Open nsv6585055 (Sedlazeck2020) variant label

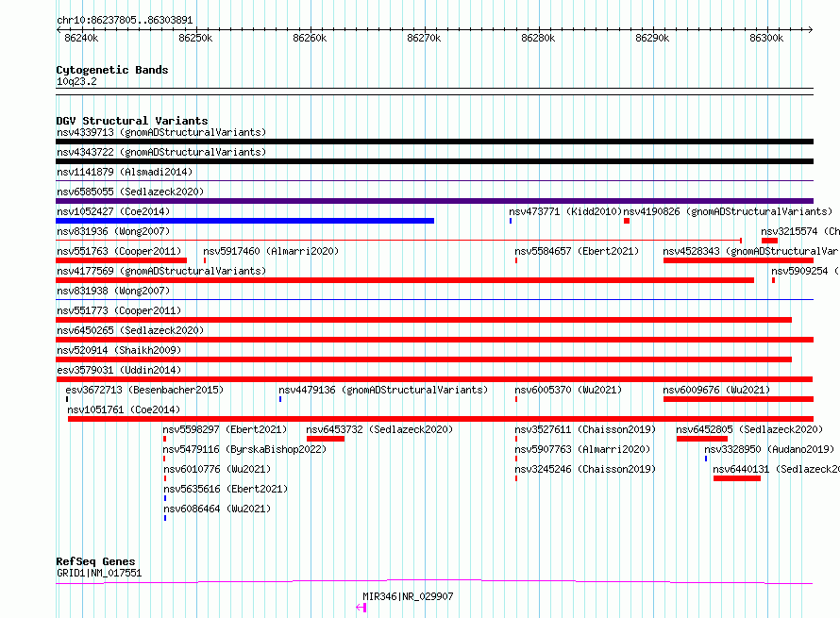(x=130, y=192)
